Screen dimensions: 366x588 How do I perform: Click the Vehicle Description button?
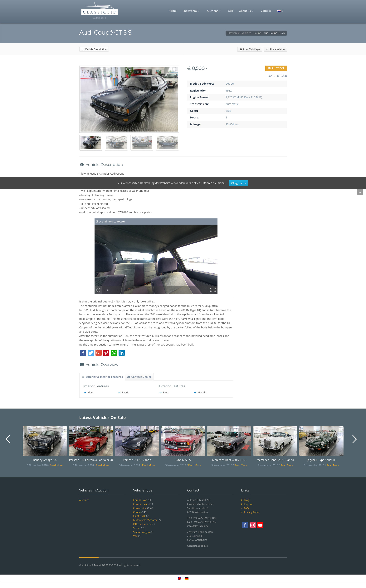pyautogui.click(x=94, y=49)
